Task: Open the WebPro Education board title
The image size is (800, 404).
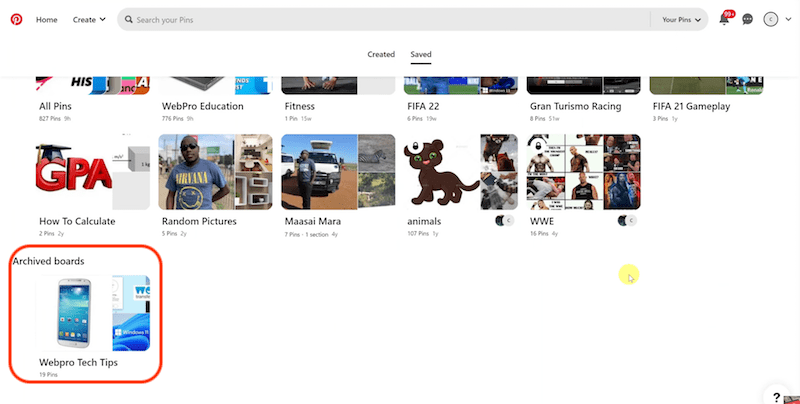Action: pos(203,106)
